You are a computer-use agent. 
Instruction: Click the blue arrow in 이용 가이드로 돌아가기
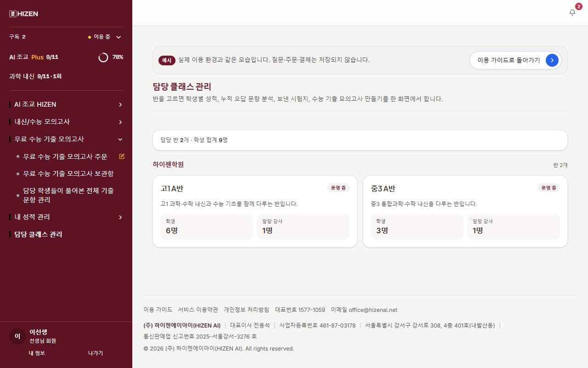tap(552, 60)
